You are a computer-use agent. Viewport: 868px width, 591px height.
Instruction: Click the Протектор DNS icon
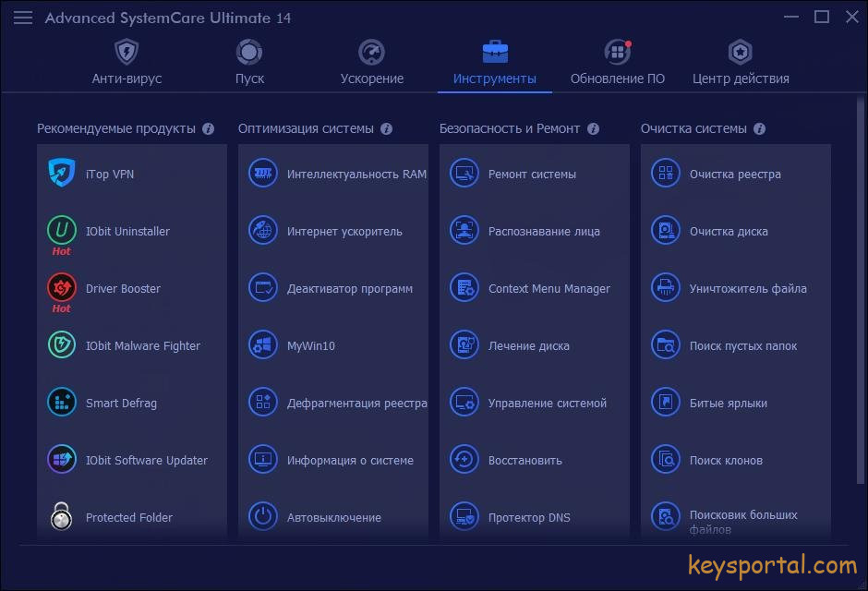point(464,517)
